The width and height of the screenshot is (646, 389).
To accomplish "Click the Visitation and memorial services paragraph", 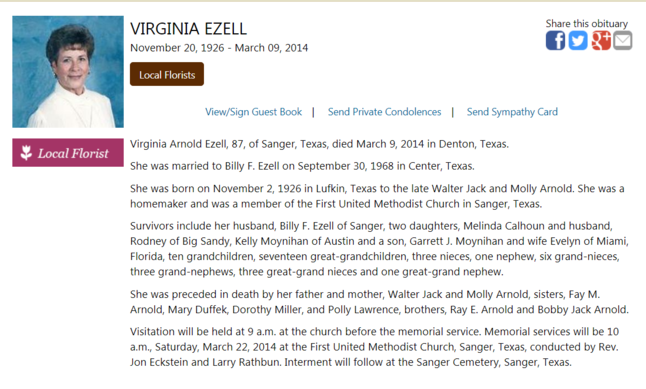I will (x=374, y=347).
